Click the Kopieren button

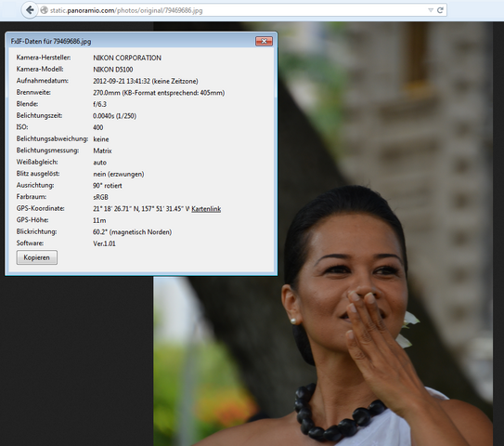point(37,257)
